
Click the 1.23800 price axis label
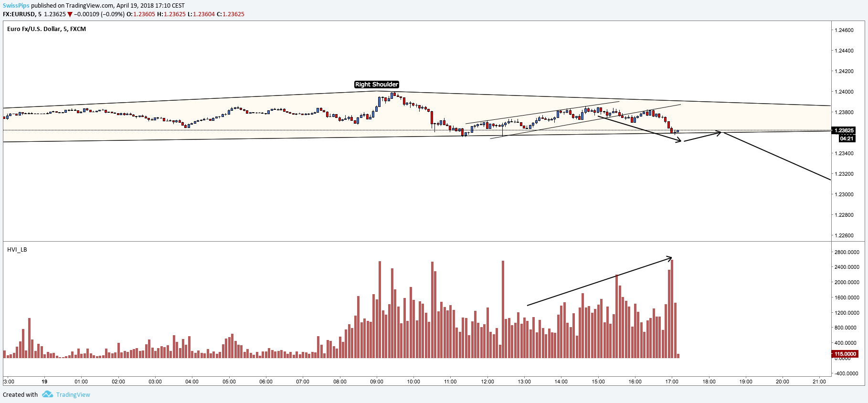(x=844, y=112)
